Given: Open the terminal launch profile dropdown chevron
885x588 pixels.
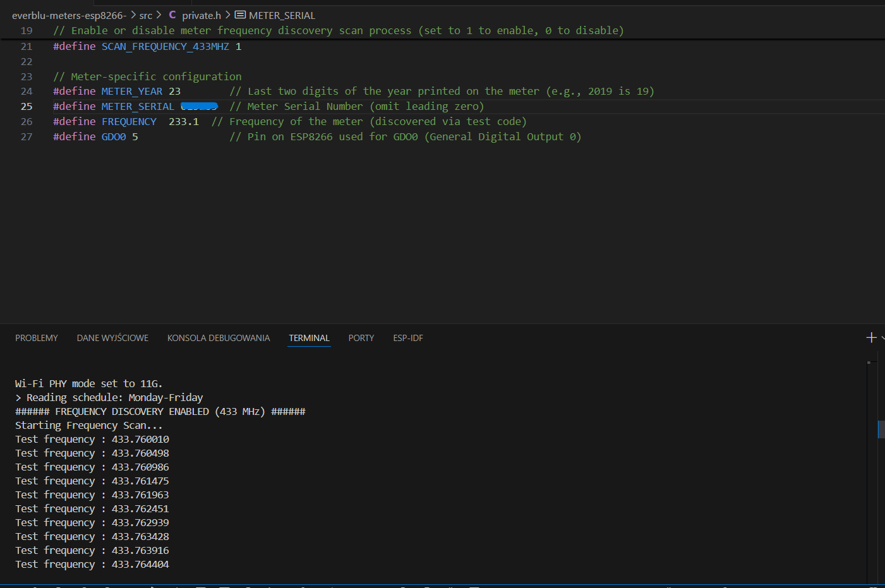Looking at the screenshot, I should (x=882, y=338).
